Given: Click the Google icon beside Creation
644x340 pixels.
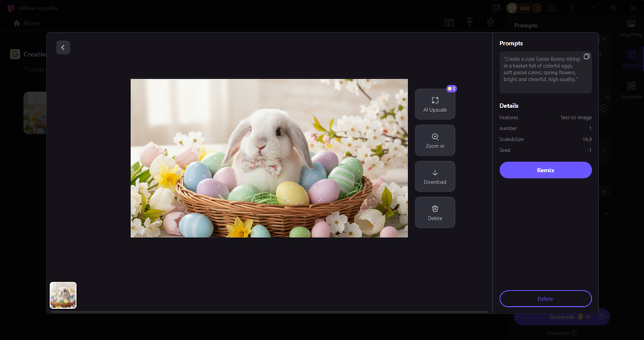Looking at the screenshot, I should (15, 54).
